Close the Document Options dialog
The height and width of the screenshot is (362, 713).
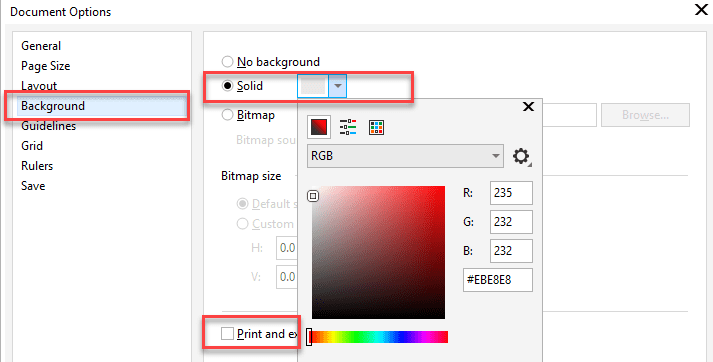click(x=702, y=10)
